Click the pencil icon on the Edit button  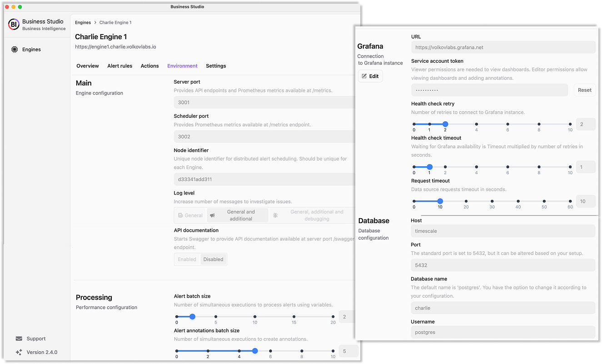[364, 76]
